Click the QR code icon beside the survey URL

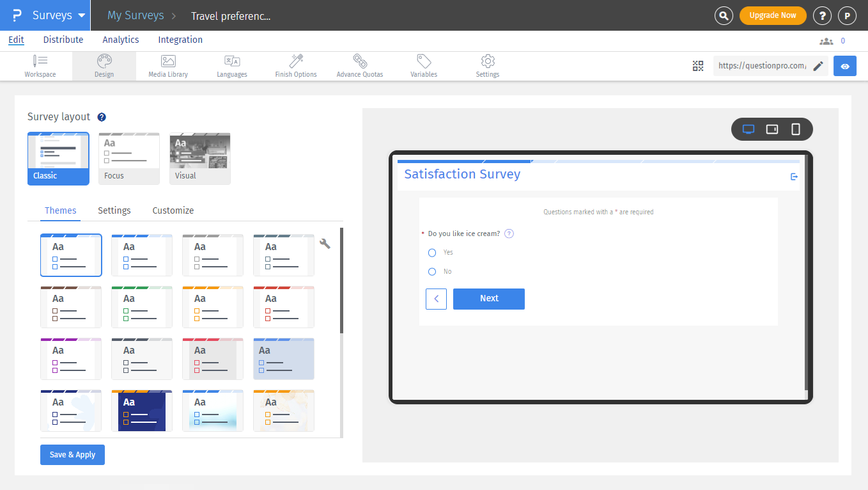698,66
